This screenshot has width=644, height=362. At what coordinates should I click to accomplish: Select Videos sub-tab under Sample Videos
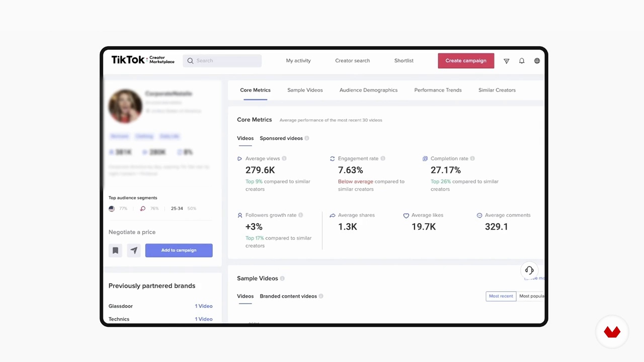pyautogui.click(x=246, y=296)
